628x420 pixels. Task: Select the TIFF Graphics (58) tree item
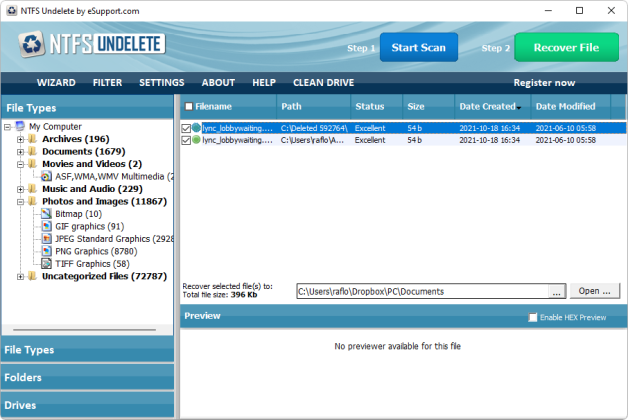[93, 263]
